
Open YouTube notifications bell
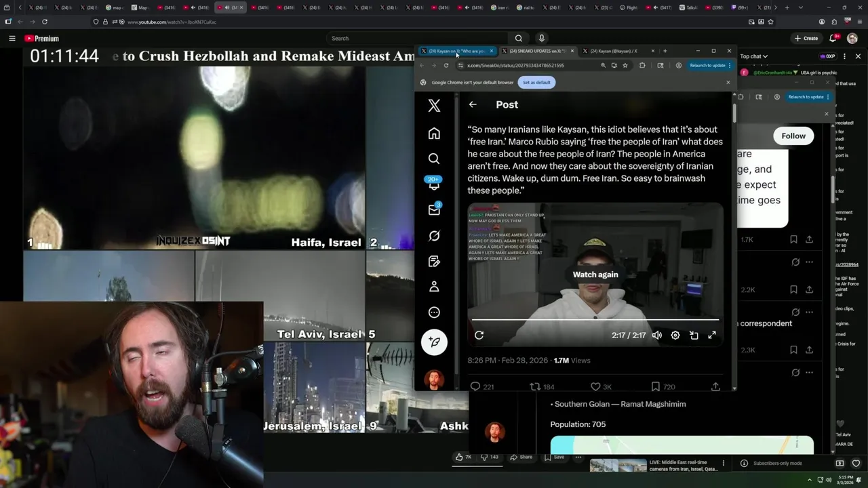[x=833, y=38]
